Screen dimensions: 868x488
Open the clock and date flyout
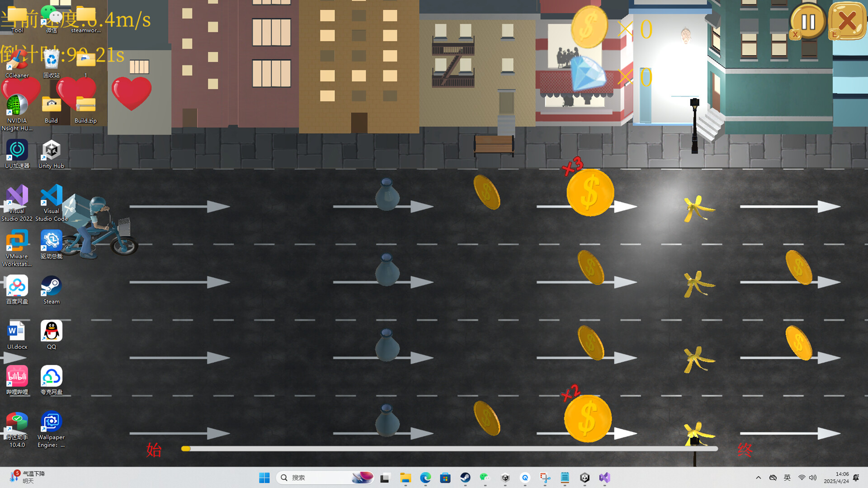click(x=836, y=478)
